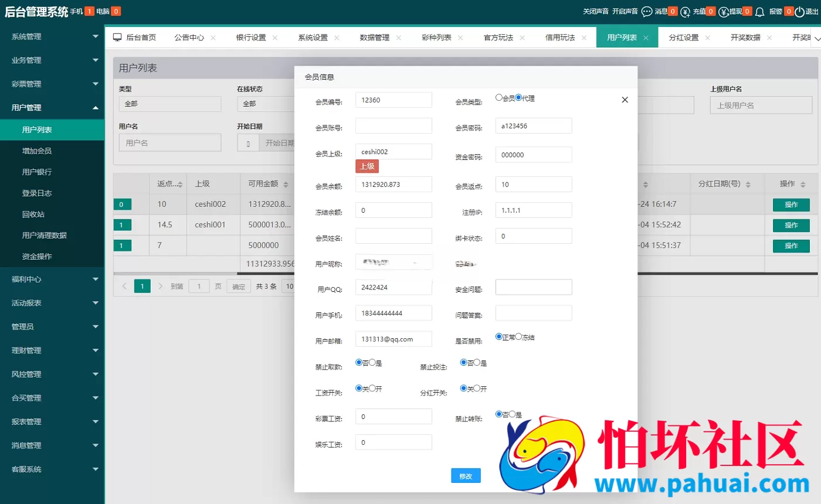This screenshot has height=504, width=821.
Task: Open the 消息 messages chat-bubble icon
Action: point(647,11)
